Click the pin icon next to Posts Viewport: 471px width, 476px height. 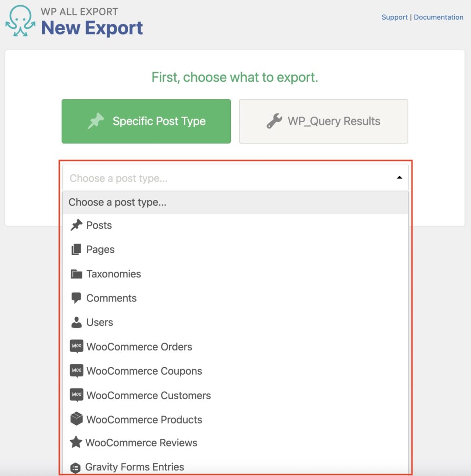(77, 225)
